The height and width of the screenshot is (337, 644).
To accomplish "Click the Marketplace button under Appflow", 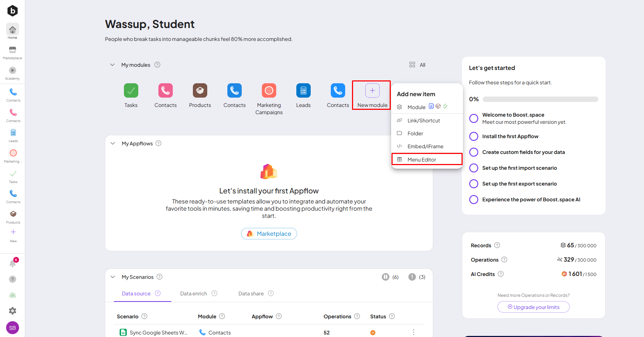I will (x=269, y=234).
